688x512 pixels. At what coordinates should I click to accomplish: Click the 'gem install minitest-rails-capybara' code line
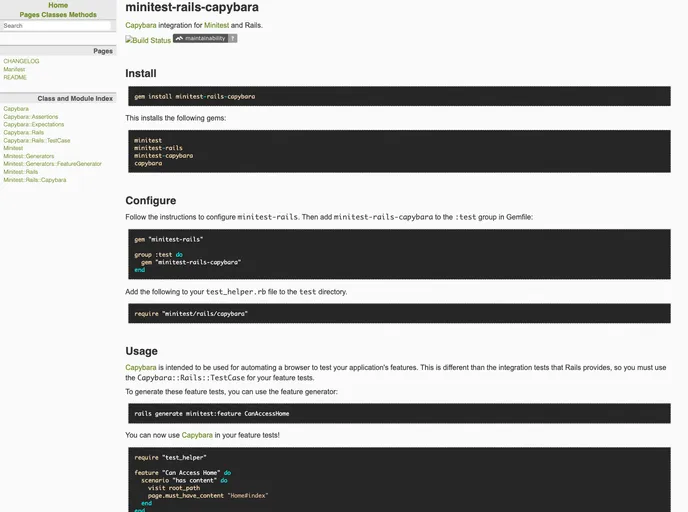click(194, 97)
